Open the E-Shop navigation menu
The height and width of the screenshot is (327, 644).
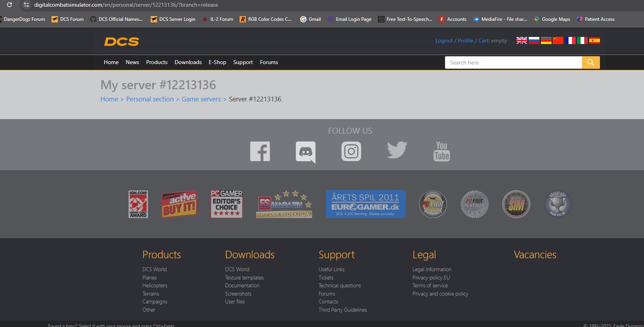217,62
